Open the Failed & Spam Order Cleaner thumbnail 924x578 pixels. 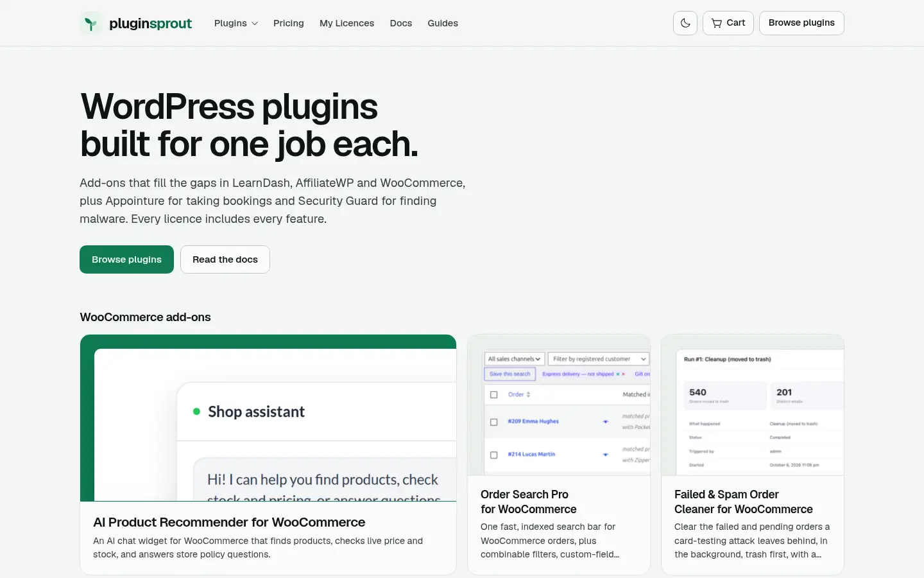click(x=753, y=405)
